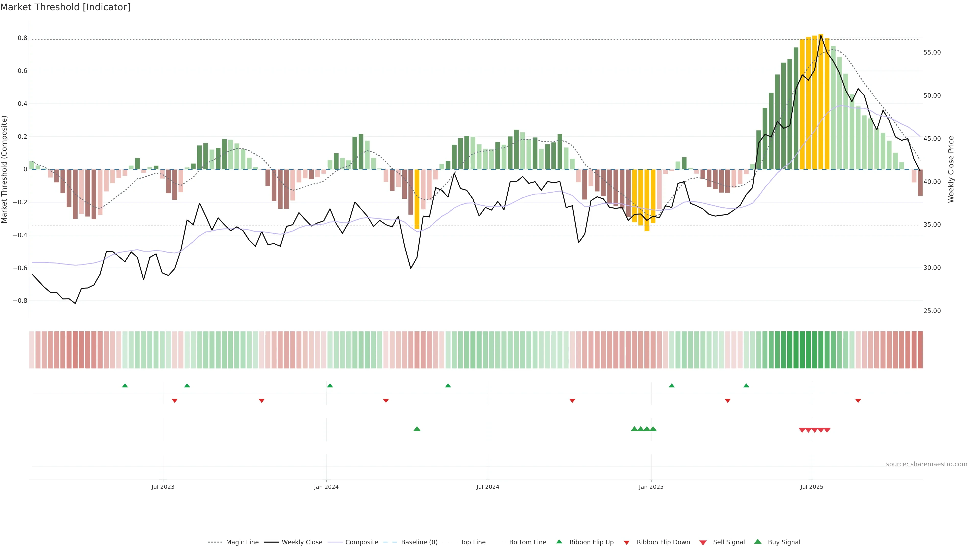Click Top Line legend item
The image size is (980, 551).
click(473, 542)
